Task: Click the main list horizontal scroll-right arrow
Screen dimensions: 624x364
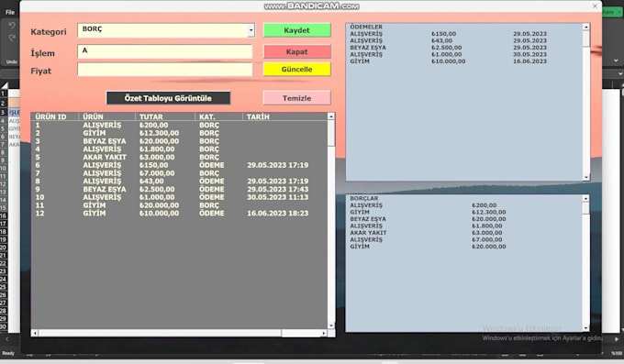Action: tap(324, 333)
